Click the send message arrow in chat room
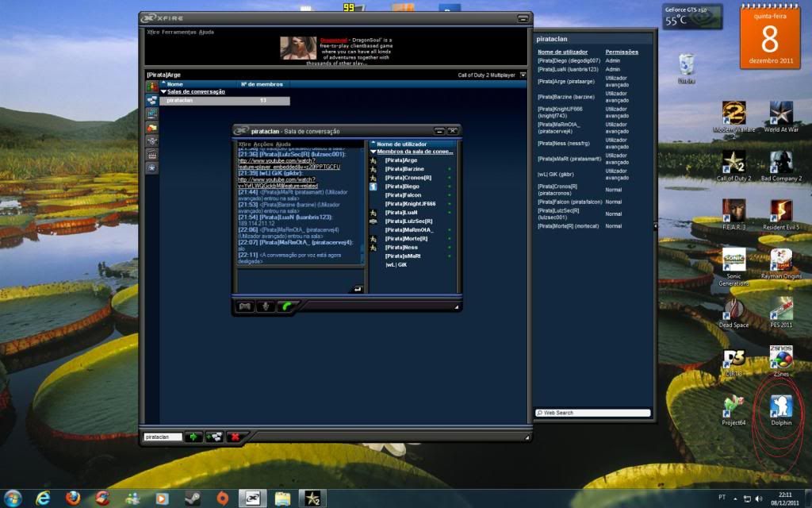 click(358, 289)
